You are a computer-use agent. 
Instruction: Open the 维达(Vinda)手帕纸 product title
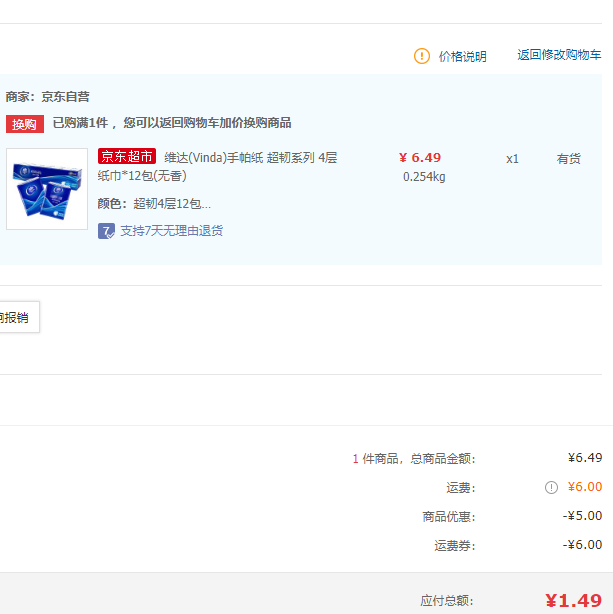click(217, 167)
